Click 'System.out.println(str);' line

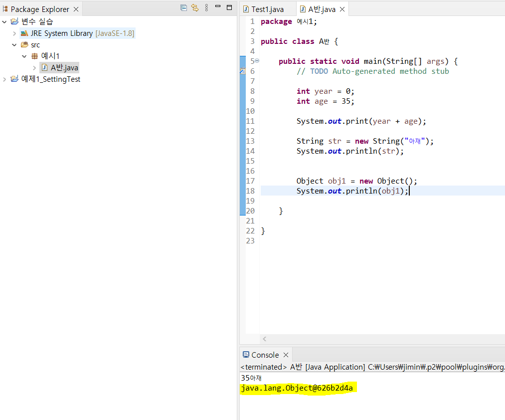coord(350,151)
